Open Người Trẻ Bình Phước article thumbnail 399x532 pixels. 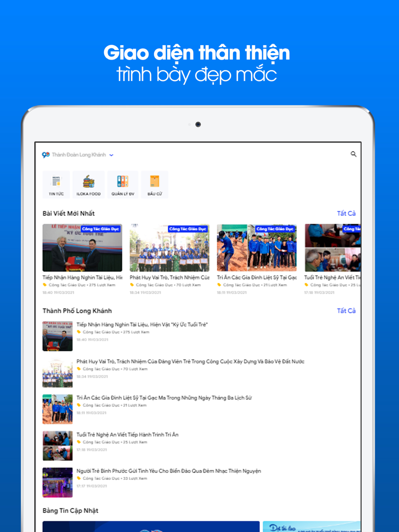57,482
